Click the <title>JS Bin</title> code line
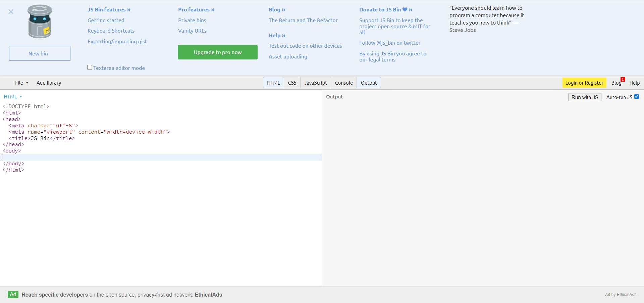 point(42,138)
